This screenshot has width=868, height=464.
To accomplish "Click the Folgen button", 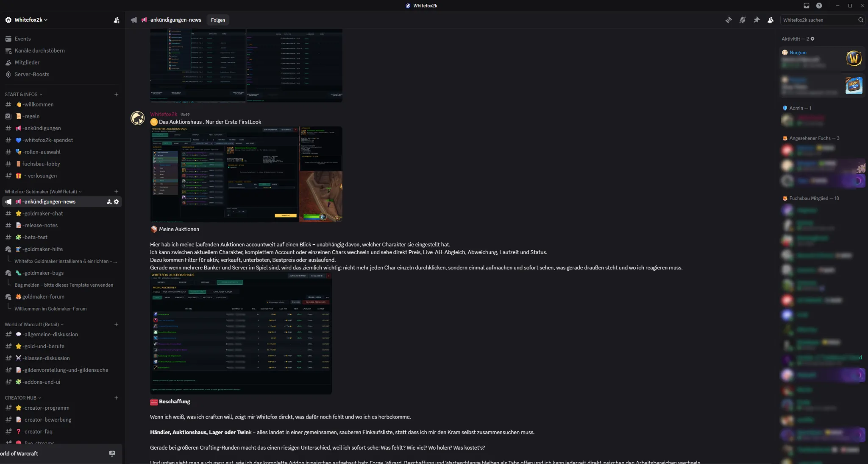I will (218, 20).
